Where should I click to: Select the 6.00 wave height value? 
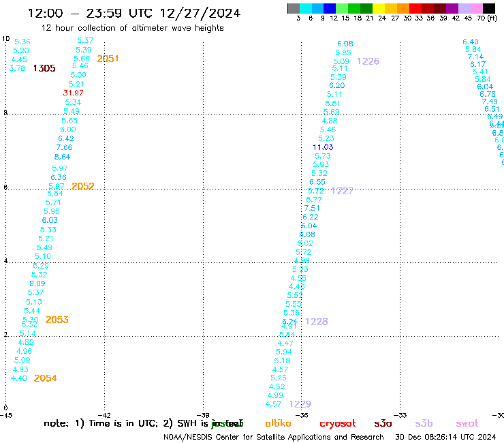pyautogui.click(x=68, y=129)
